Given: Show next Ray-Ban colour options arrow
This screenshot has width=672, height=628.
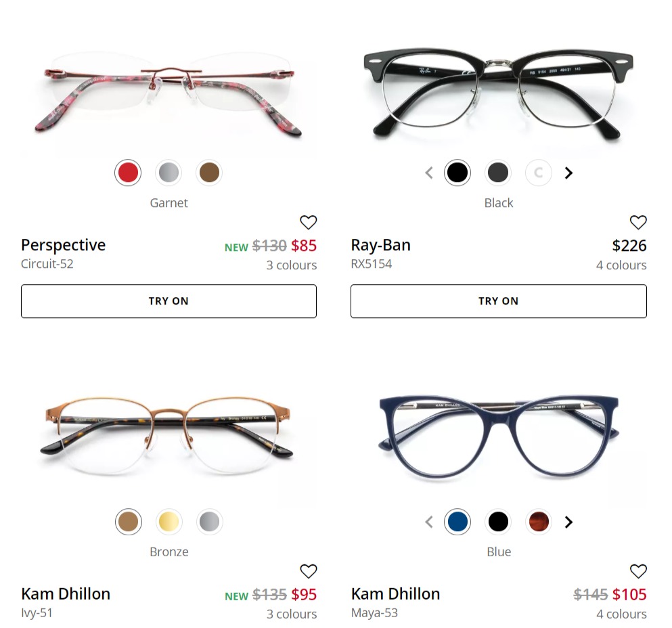Looking at the screenshot, I should [x=568, y=173].
